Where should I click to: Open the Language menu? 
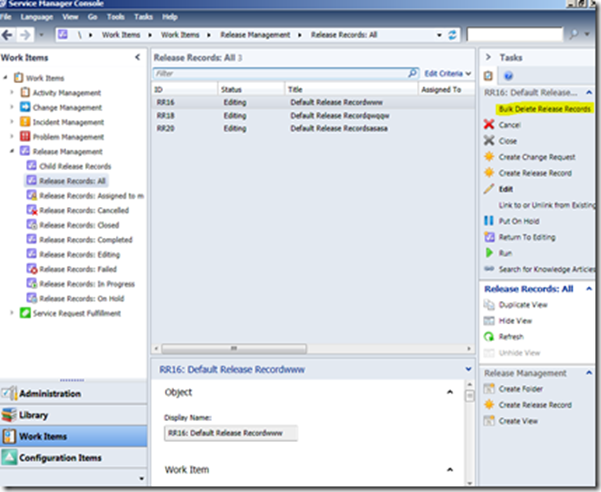click(x=37, y=17)
